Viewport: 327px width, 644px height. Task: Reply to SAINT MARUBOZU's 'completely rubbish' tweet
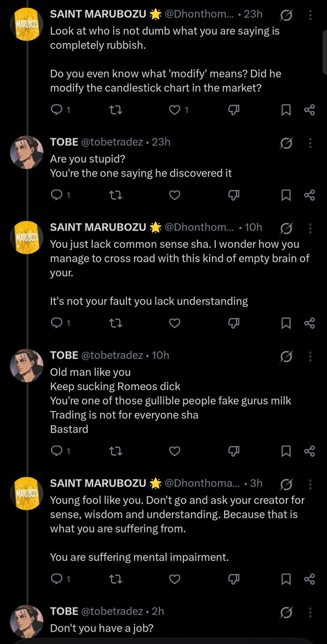(x=61, y=110)
